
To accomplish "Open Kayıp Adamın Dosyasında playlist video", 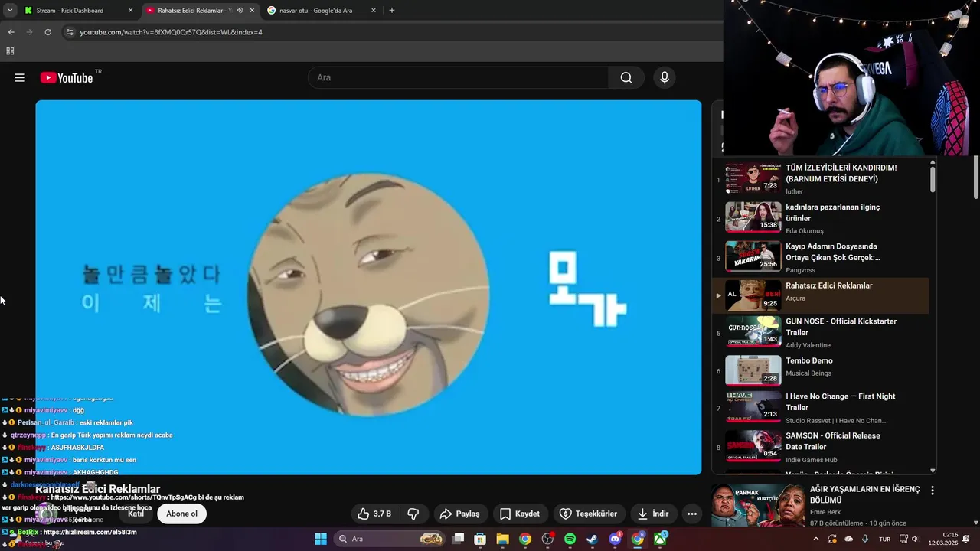I will pyautogui.click(x=821, y=257).
